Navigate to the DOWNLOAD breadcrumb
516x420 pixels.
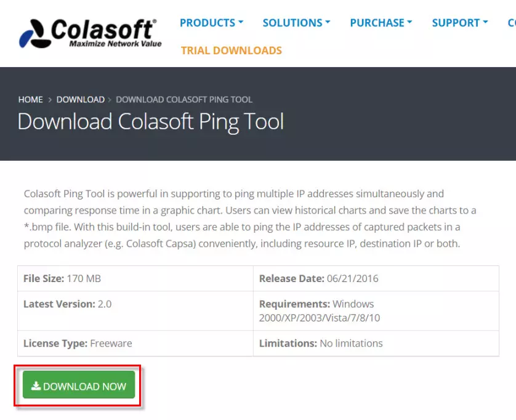(81, 99)
